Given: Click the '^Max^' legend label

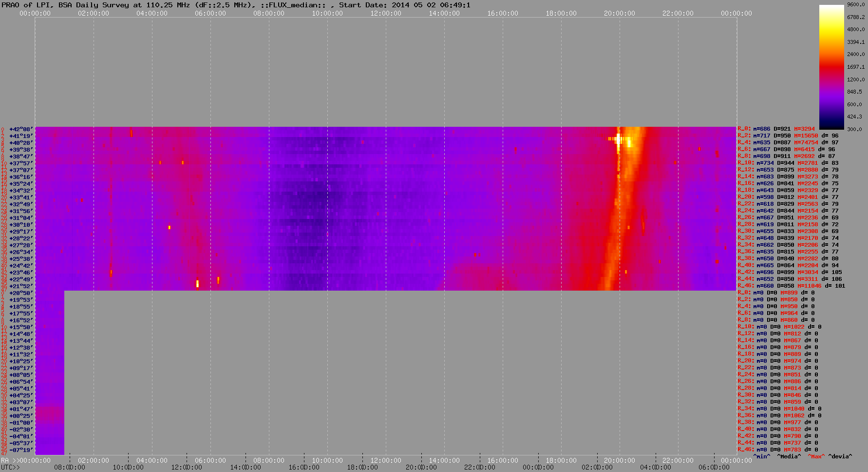Looking at the screenshot, I should [816, 456].
